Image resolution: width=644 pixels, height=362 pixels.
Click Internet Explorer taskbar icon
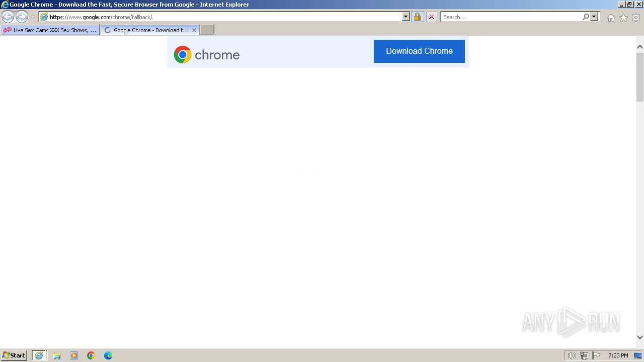click(x=39, y=355)
